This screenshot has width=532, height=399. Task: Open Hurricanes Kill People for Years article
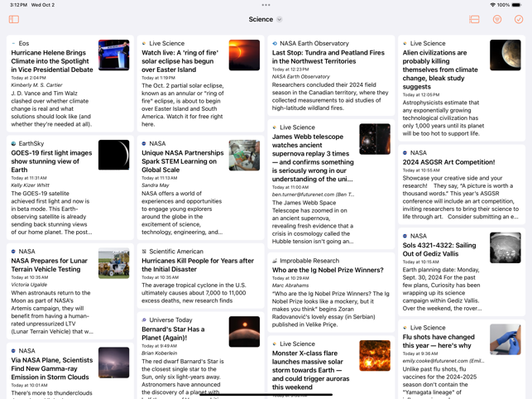198,265
